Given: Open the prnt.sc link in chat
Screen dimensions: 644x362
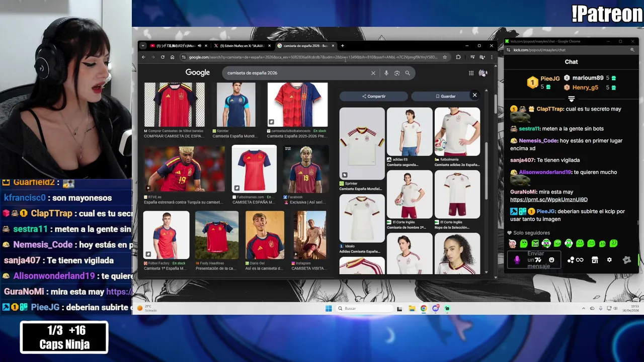Looking at the screenshot, I should (549, 200).
